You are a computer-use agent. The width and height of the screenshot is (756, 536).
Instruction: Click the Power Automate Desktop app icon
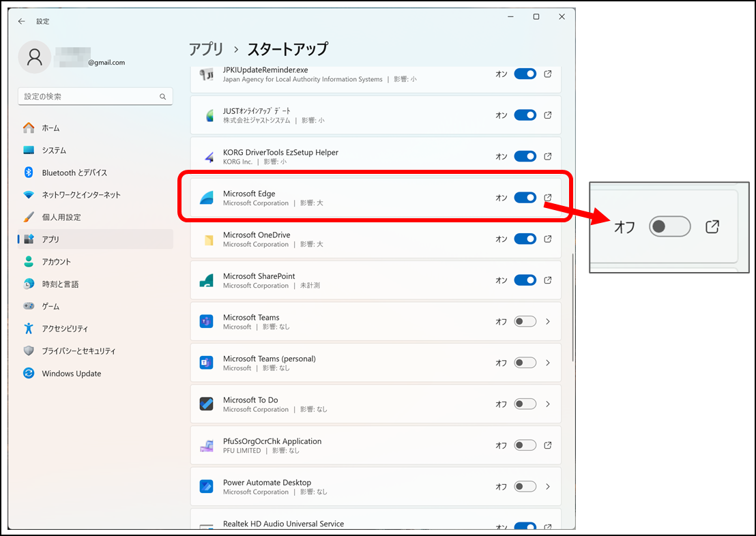click(x=207, y=486)
